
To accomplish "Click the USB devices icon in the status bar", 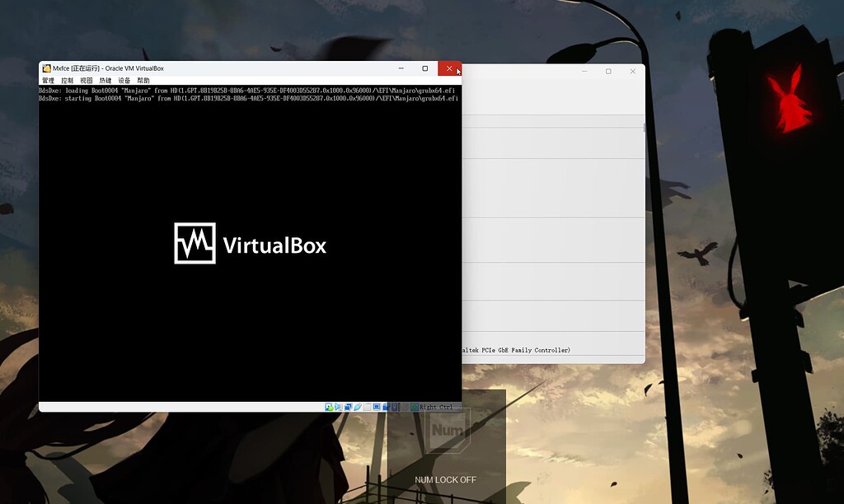I will tap(358, 406).
